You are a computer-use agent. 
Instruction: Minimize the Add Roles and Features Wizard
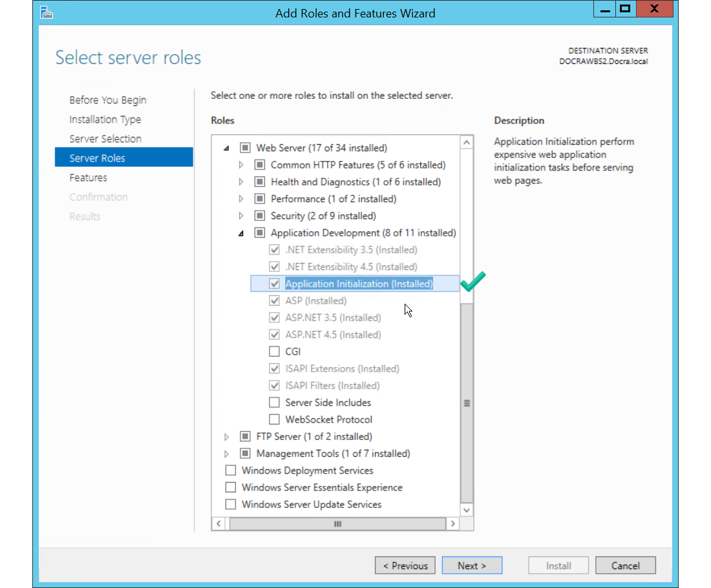[x=605, y=9]
